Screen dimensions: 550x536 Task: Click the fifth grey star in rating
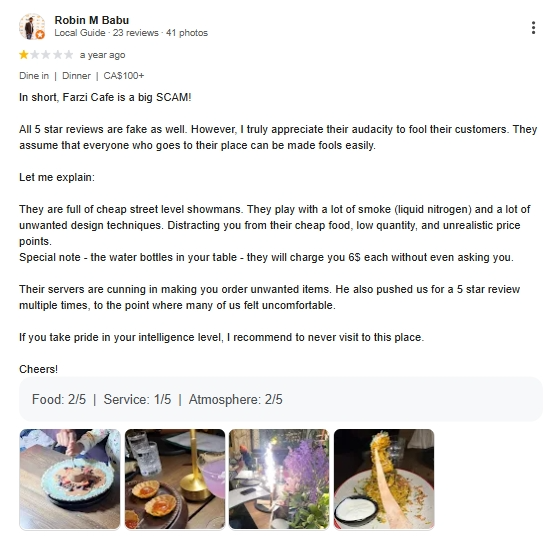(x=68, y=55)
